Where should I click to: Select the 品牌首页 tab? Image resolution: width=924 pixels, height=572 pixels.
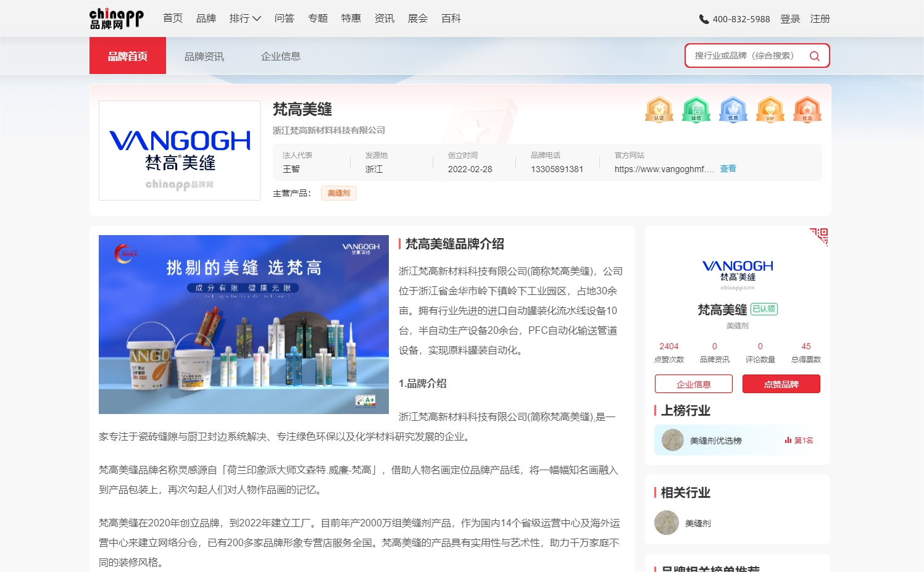tap(128, 56)
